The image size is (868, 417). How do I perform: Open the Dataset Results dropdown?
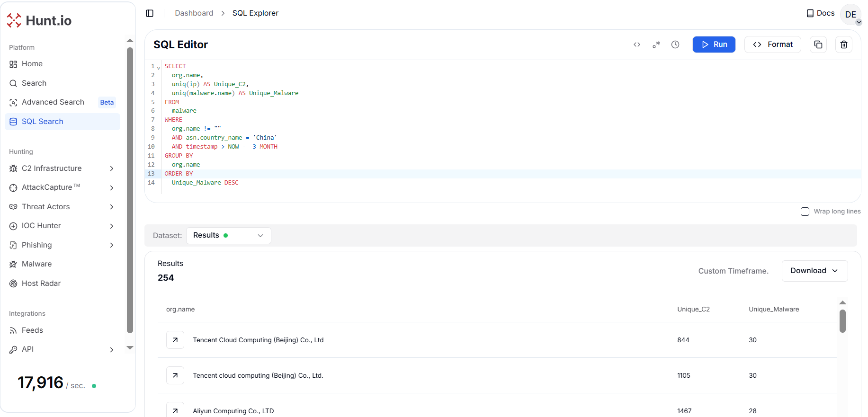pyautogui.click(x=228, y=236)
